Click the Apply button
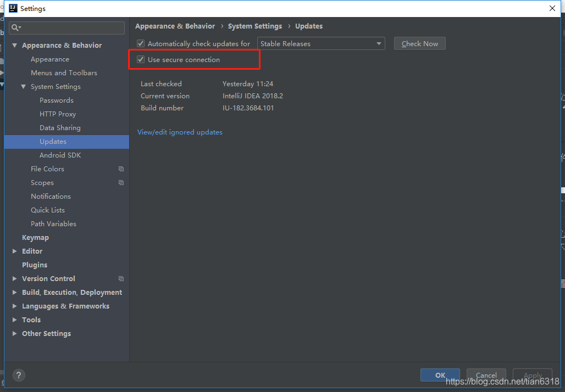The height and width of the screenshot is (392, 565). click(x=533, y=375)
